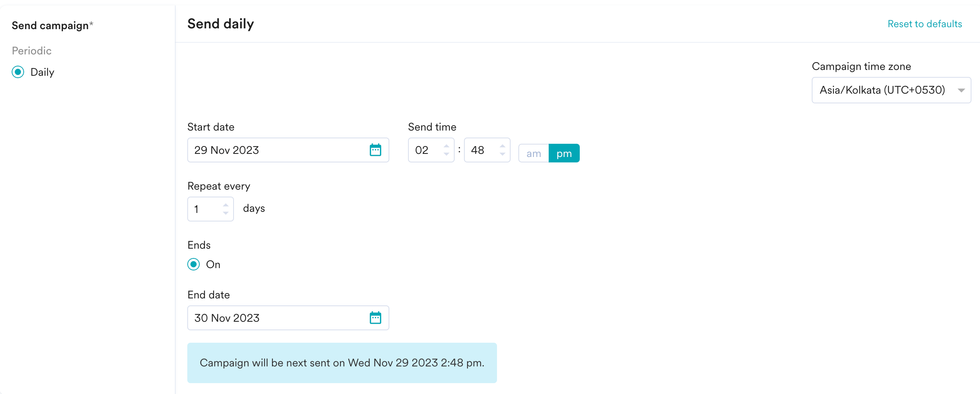980x394 pixels.
Task: Decrease the send time minutes
Action: (502, 154)
